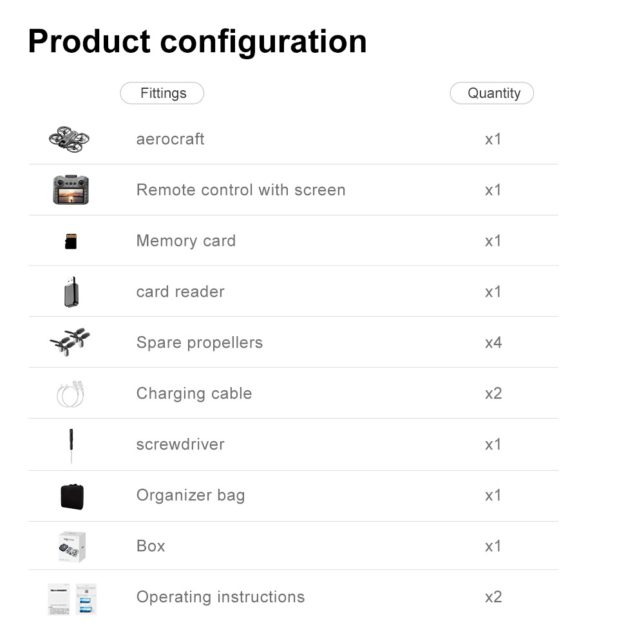644x644 pixels.
Task: Click the "Product configuration" heading
Action: pos(197,41)
